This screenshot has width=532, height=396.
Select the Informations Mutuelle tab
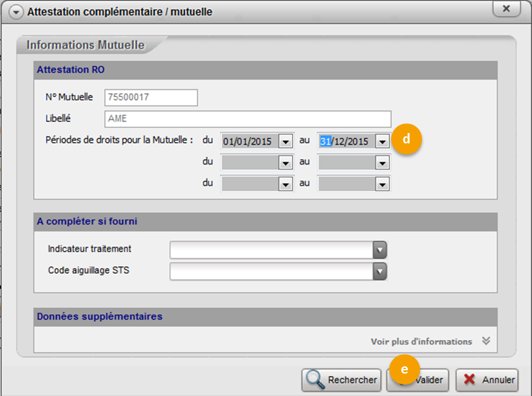point(86,46)
